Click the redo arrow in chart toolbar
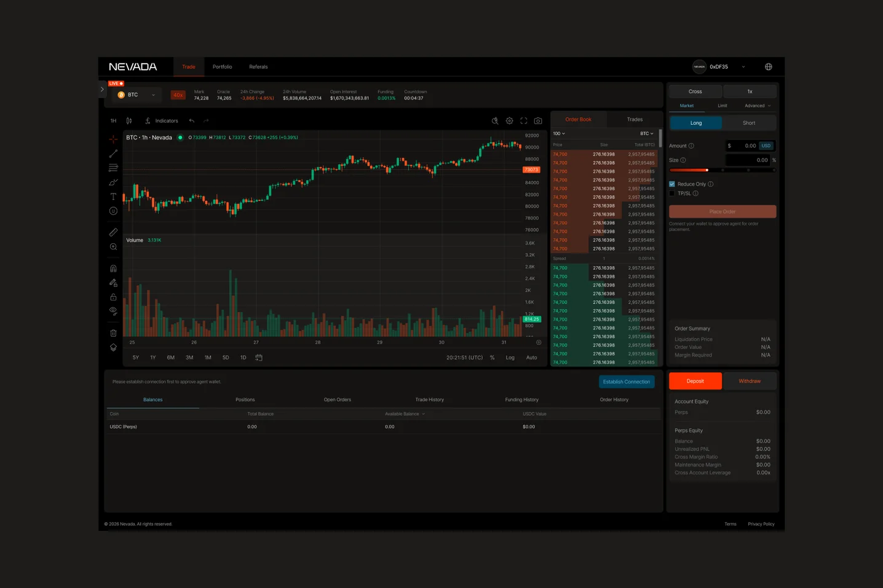The height and width of the screenshot is (588, 883). [206, 121]
